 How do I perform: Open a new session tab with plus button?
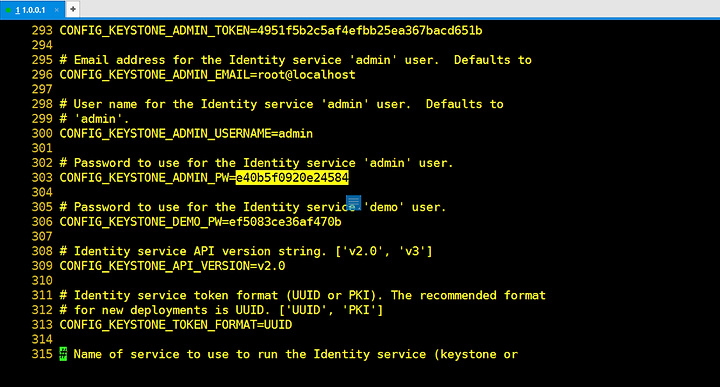tap(73, 9)
